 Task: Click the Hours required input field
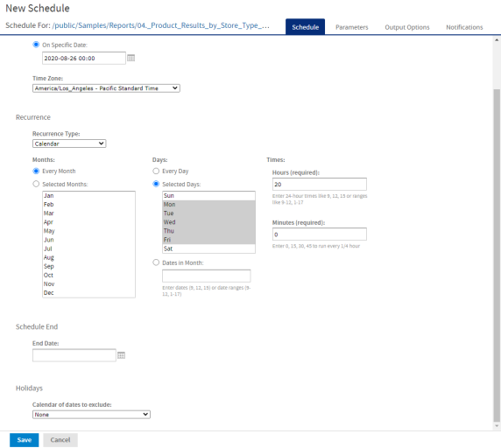pos(319,184)
